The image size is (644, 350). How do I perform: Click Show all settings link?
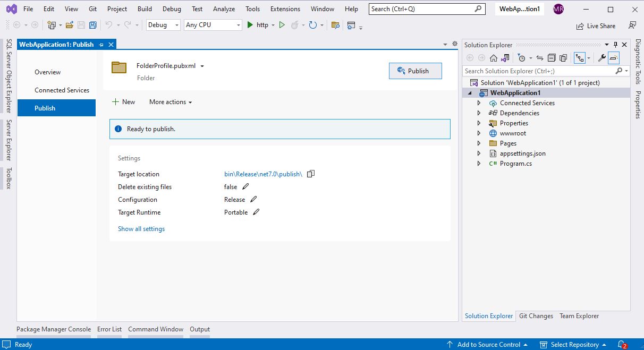point(141,229)
